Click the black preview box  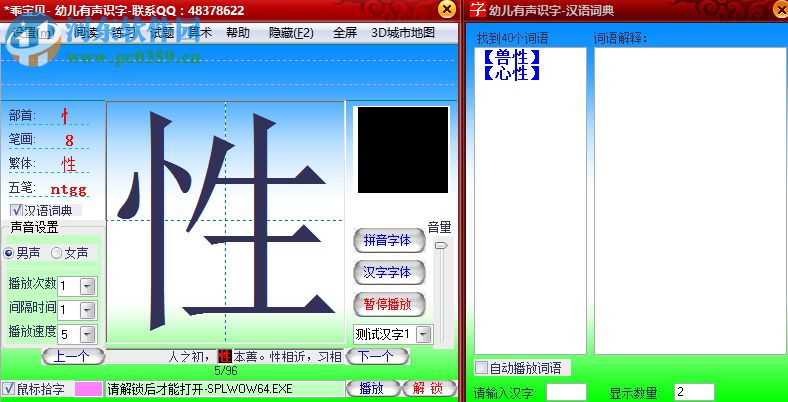pos(403,150)
